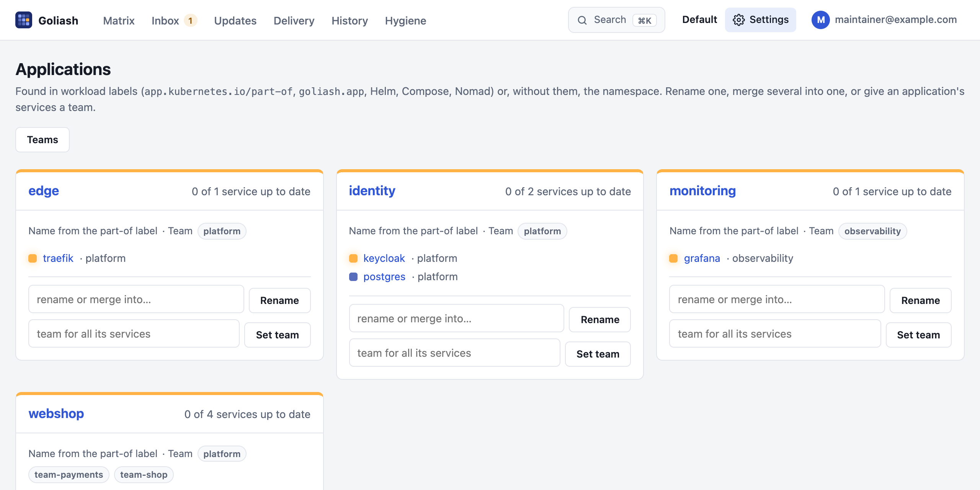Click Rename in the identity card
The image size is (980, 490).
coord(600,320)
